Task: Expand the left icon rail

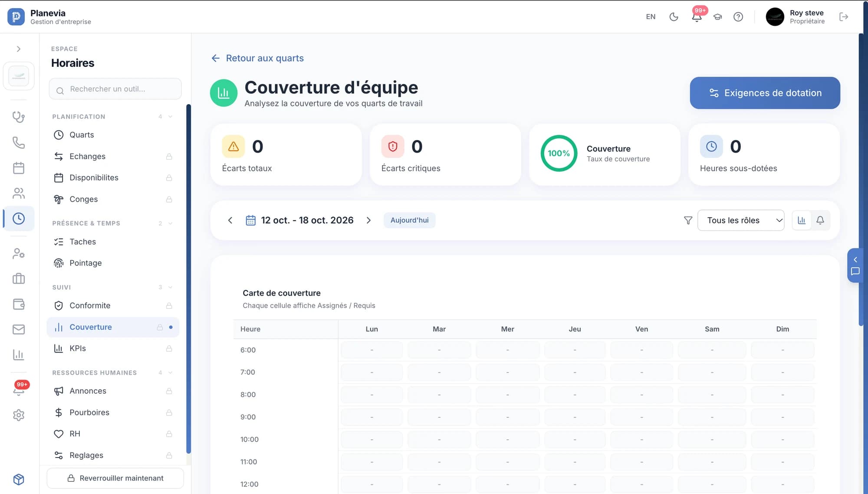Action: click(19, 49)
